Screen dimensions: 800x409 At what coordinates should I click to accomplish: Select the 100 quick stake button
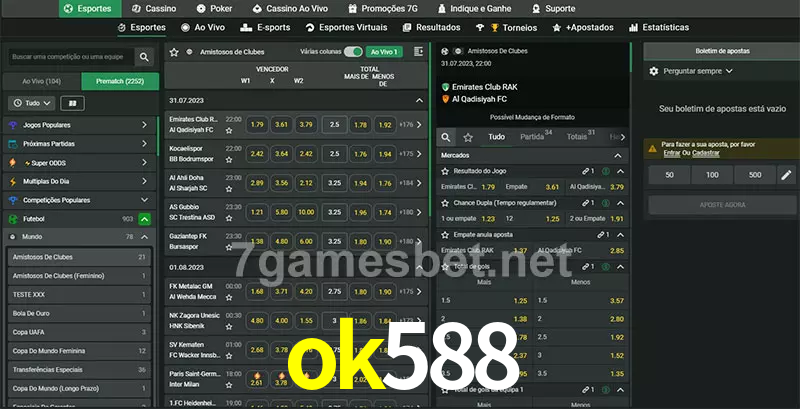pos(711,175)
